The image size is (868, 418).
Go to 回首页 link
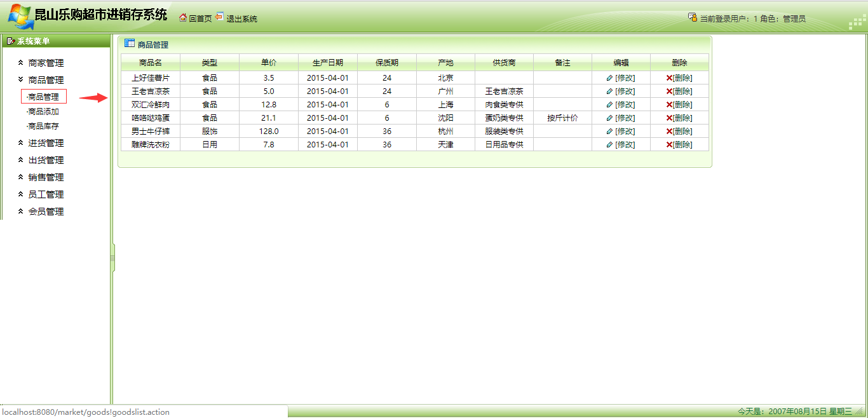coord(200,18)
